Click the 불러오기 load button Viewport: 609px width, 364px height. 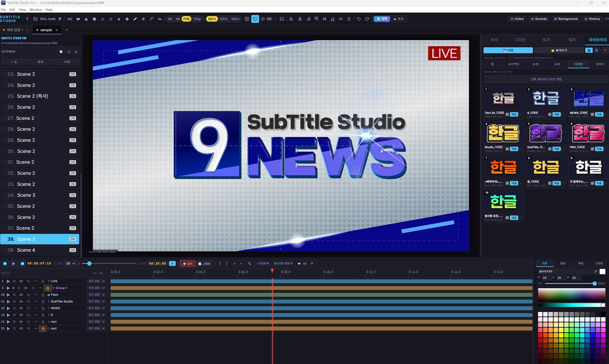pos(559,50)
